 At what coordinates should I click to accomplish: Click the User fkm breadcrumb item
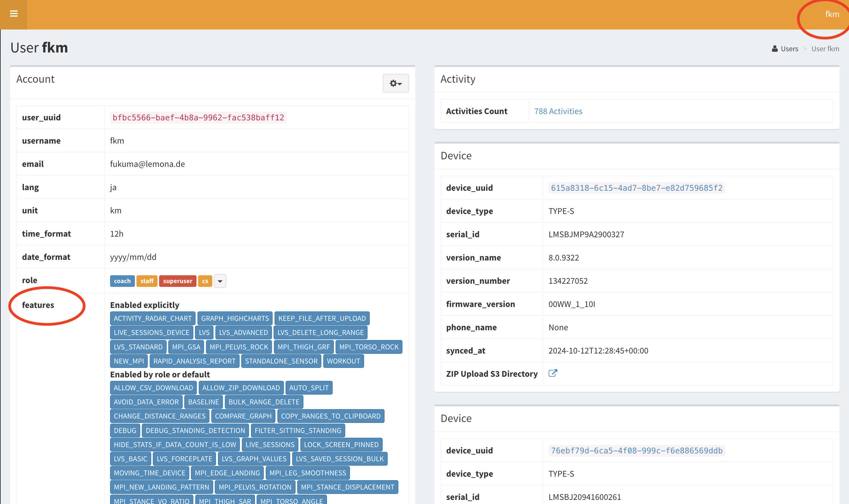pyautogui.click(x=825, y=49)
